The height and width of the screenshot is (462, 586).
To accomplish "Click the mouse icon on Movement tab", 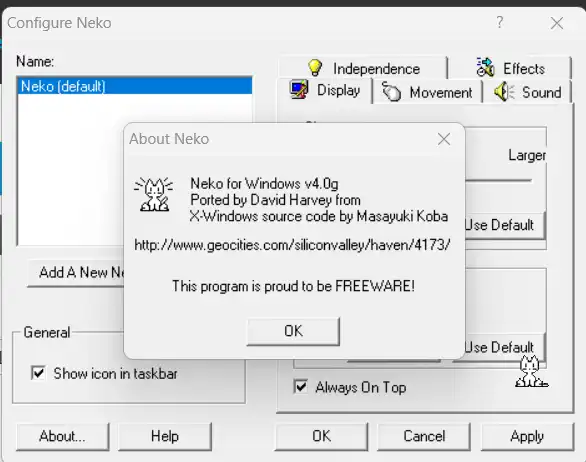I will pyautogui.click(x=391, y=92).
